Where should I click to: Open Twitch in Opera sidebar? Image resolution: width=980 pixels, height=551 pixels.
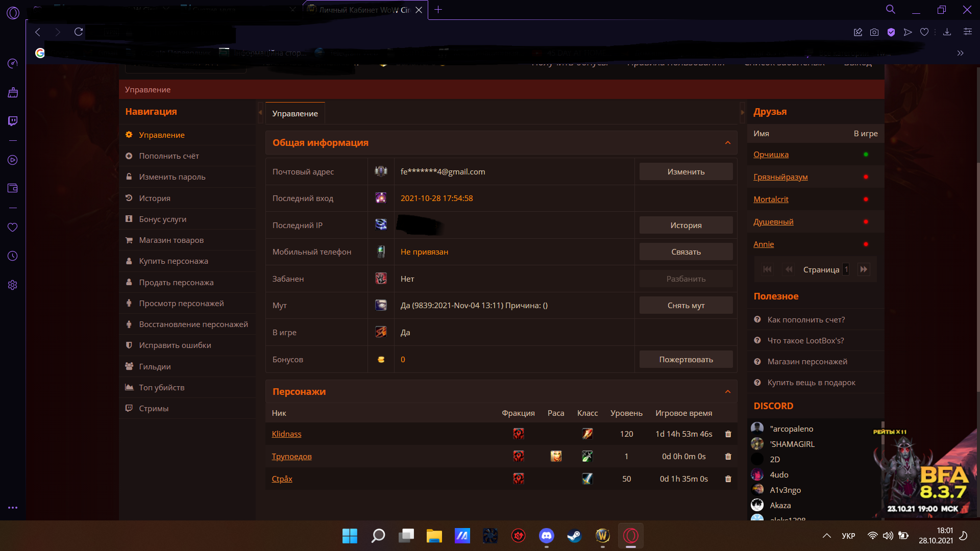point(13,121)
